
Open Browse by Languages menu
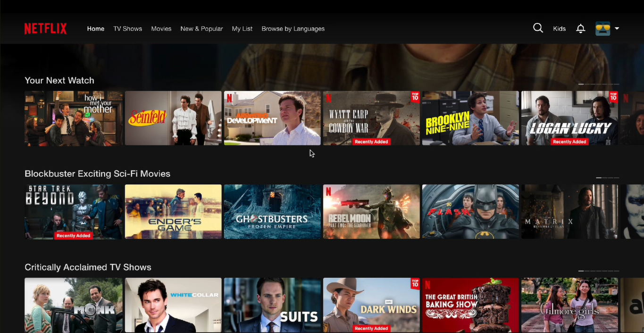click(293, 28)
